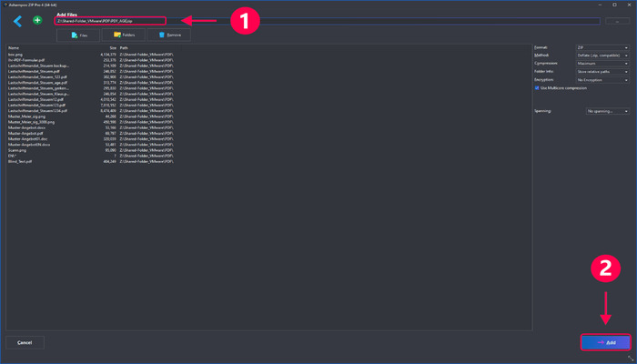Click the green plus add icon
The image size is (637, 364).
point(37,20)
